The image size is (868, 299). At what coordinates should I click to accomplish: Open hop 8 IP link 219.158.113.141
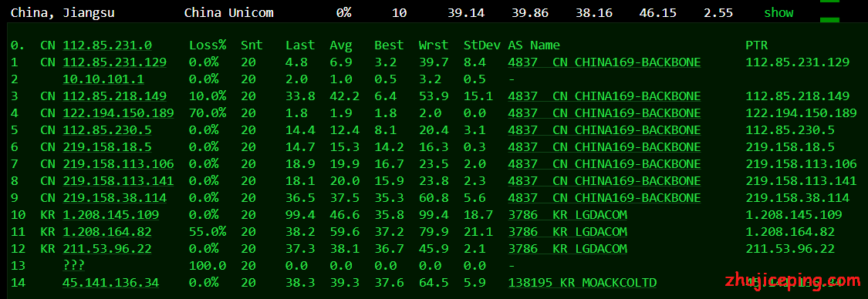tap(119, 181)
